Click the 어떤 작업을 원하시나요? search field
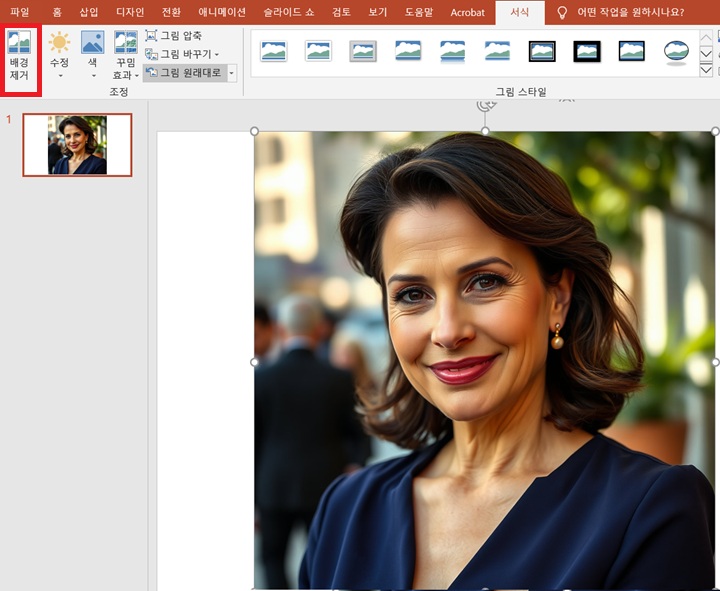 pyautogui.click(x=630, y=12)
